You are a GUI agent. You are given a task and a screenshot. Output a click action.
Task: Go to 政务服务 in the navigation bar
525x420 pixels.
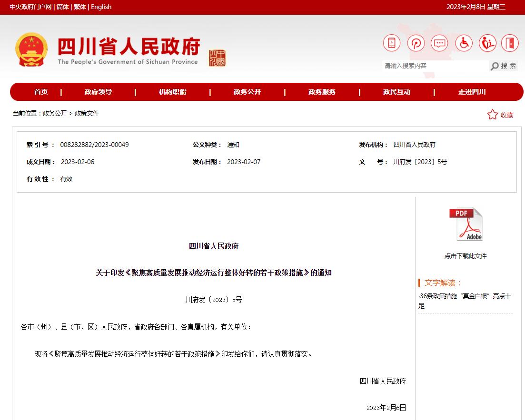322,92
